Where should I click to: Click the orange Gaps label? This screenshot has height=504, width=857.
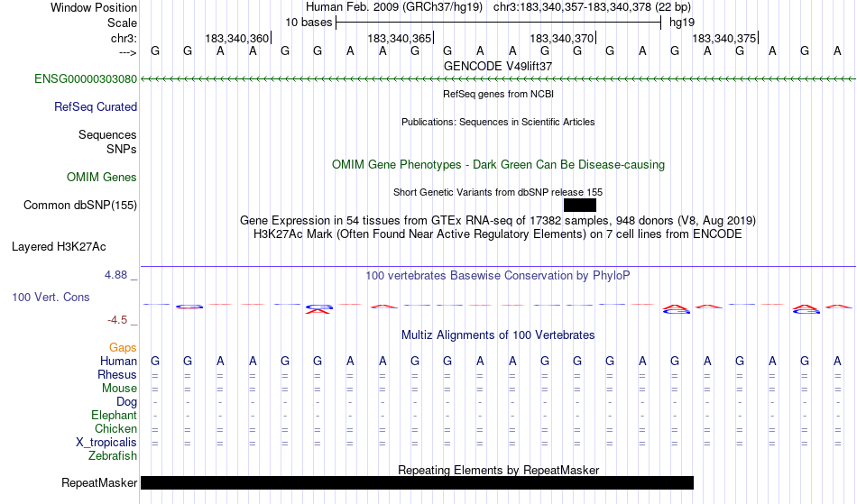[123, 348]
